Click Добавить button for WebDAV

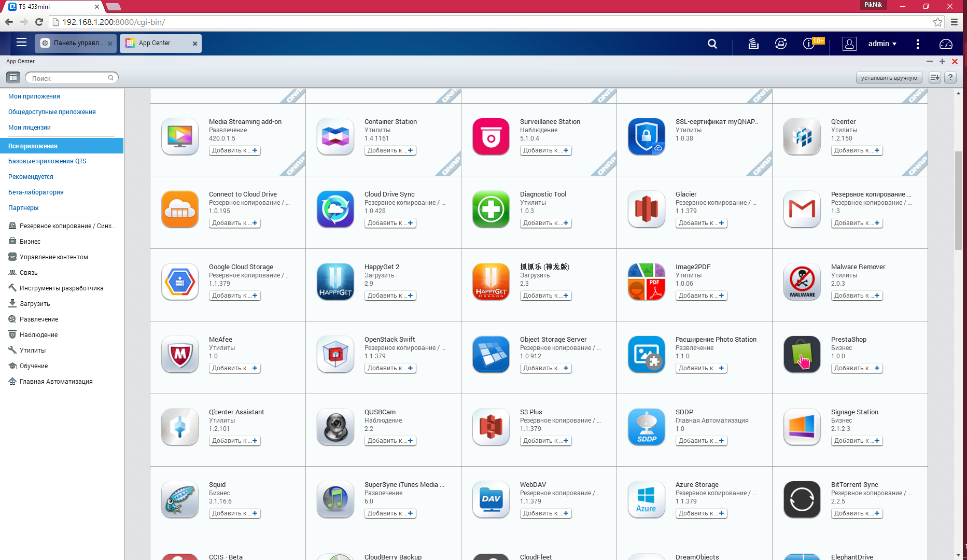pos(546,513)
